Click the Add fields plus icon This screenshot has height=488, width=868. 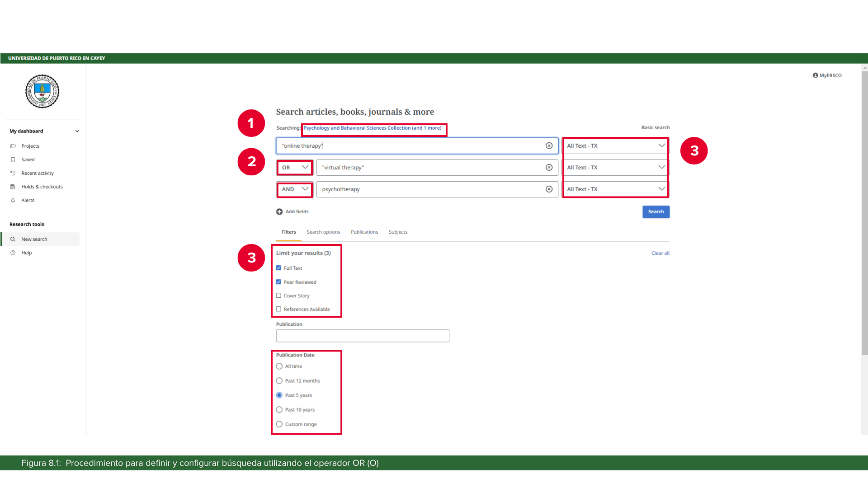279,211
